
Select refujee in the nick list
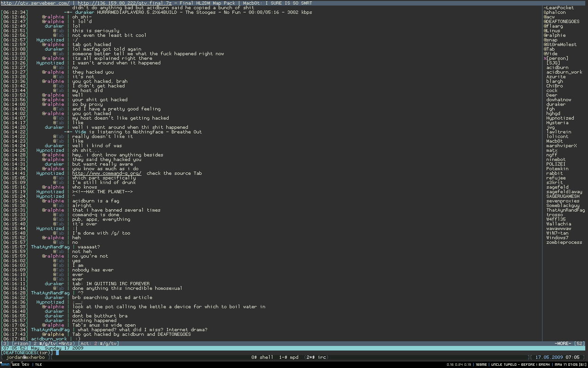click(x=556, y=178)
